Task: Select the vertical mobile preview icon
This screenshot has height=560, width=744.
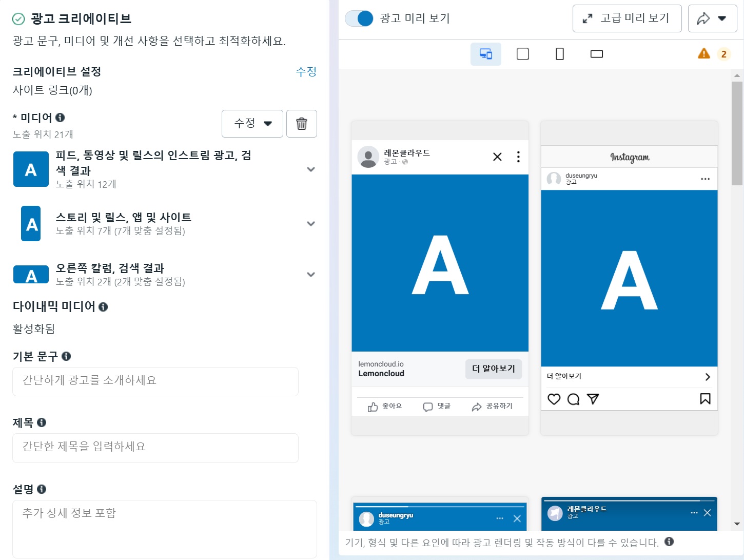Action: click(x=560, y=54)
